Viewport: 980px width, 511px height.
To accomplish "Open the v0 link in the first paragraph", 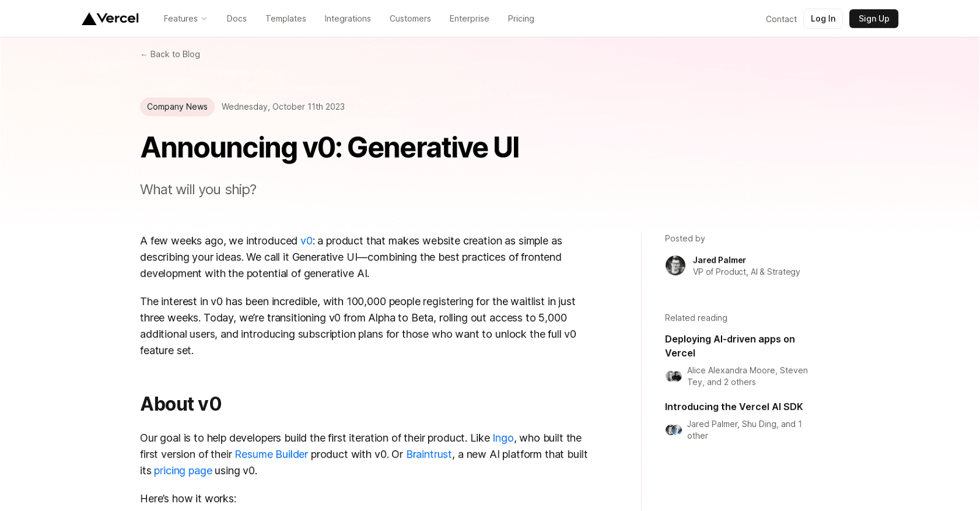I will [x=306, y=240].
